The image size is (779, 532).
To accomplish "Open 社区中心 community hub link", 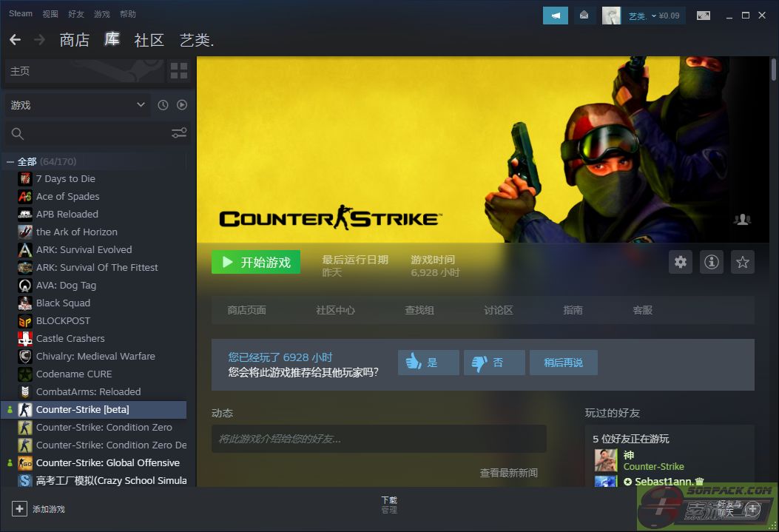I will coord(335,311).
